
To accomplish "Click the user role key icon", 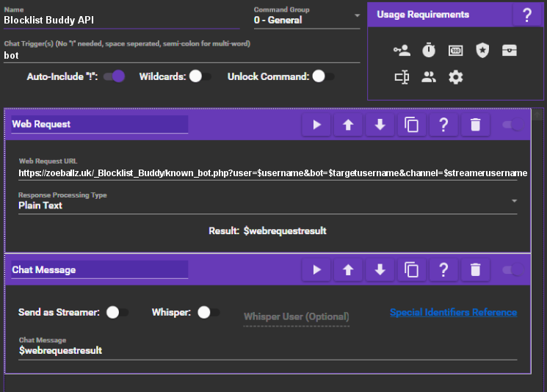I will [402, 51].
